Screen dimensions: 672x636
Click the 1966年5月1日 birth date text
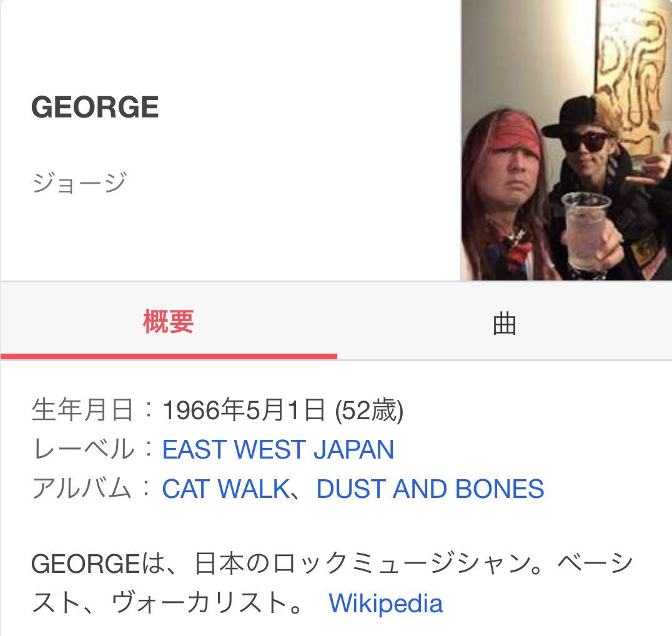(x=244, y=410)
